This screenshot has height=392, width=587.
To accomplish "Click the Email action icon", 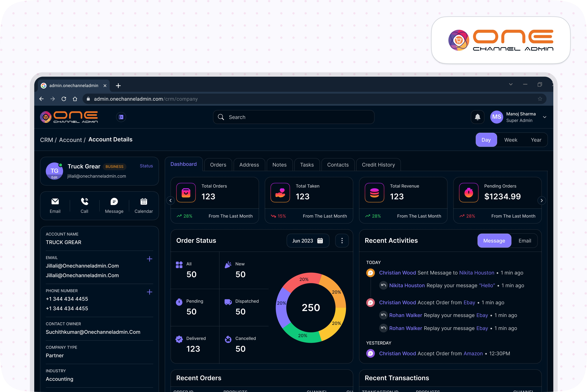I will coord(55,201).
